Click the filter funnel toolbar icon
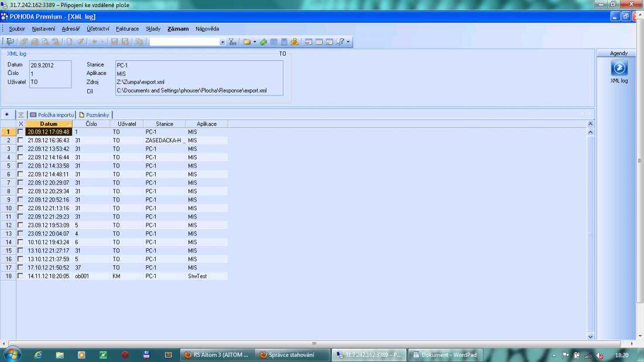This screenshot has width=644, height=362. [x=232, y=42]
